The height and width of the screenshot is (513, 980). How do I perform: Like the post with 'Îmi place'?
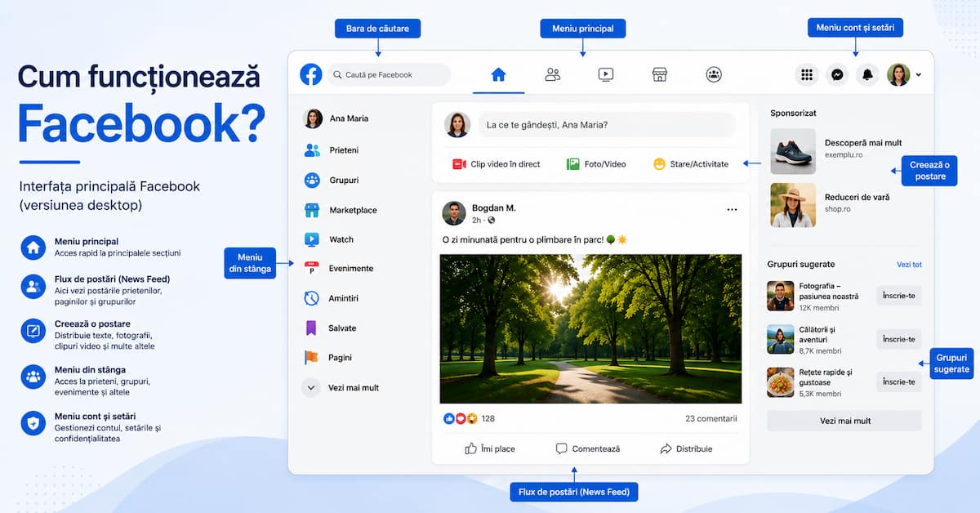(490, 448)
